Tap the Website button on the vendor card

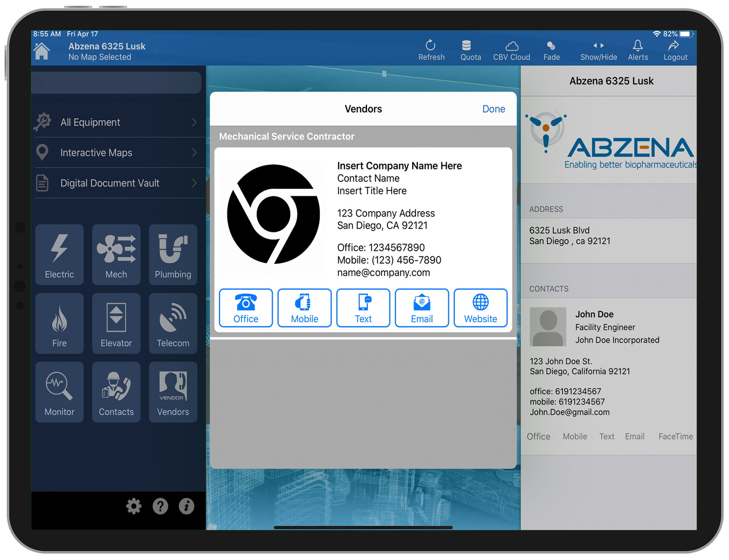point(480,308)
